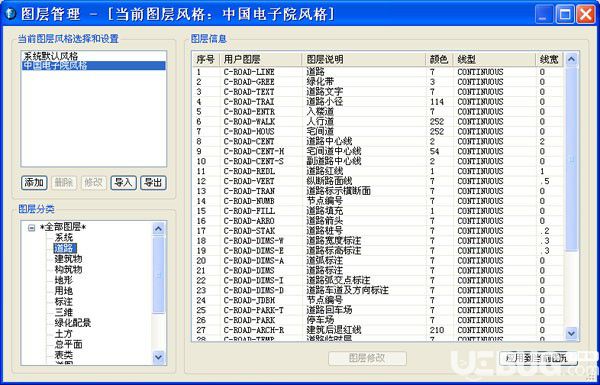Click description cell 道路箭头
Image resolution: width=600 pixels, height=385 pixels.
324,221
